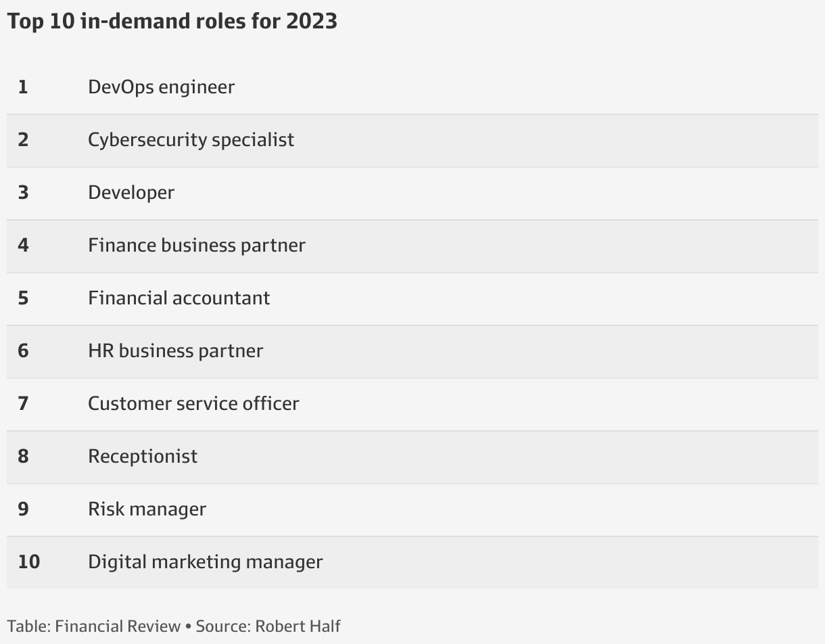Click 'Digital marketing manager' in last row
The width and height of the screenshot is (825, 644).
(x=206, y=562)
